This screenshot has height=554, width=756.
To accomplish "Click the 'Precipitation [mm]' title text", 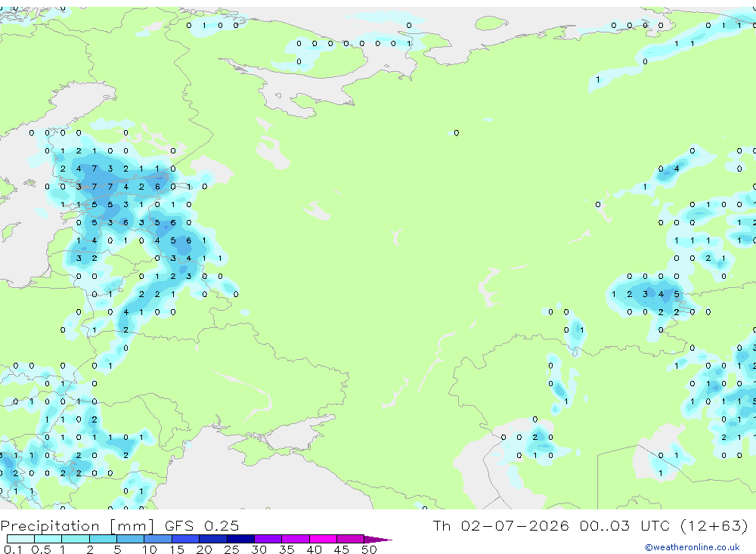I will click(x=77, y=525).
